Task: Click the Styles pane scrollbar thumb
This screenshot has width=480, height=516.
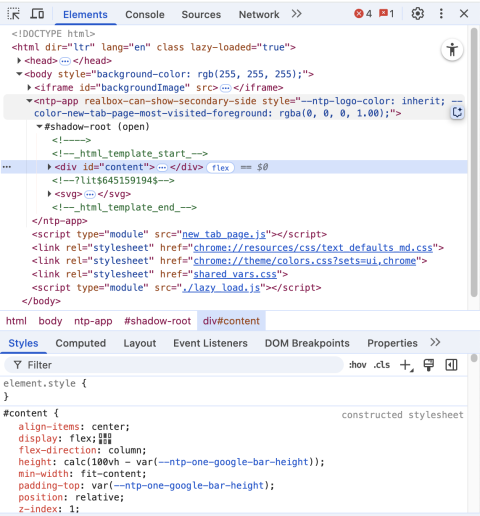Action: point(474,358)
